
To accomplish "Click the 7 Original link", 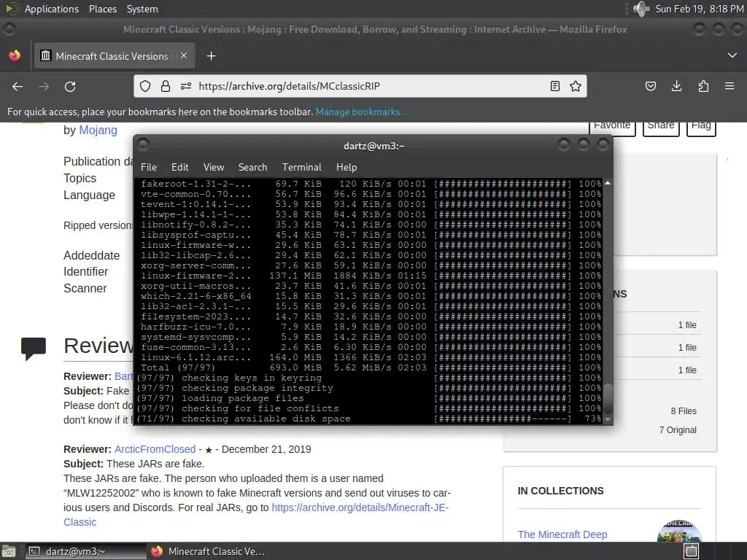I will click(x=678, y=430).
